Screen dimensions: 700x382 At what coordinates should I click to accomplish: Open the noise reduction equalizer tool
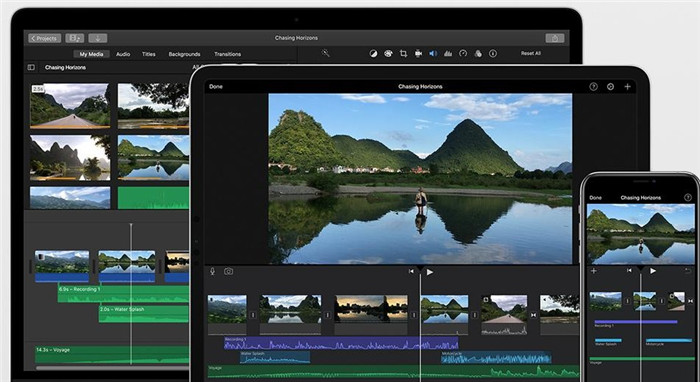click(x=448, y=54)
